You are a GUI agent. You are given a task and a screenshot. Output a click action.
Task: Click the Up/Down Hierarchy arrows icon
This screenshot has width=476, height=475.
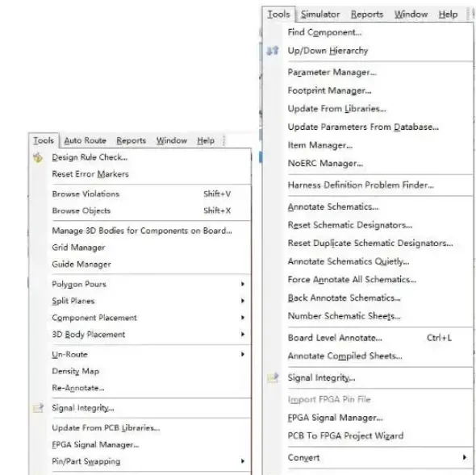(273, 50)
